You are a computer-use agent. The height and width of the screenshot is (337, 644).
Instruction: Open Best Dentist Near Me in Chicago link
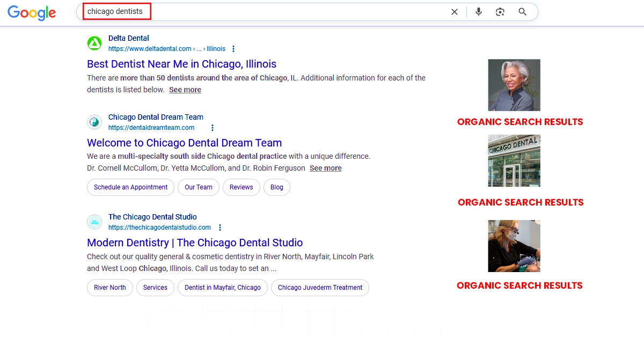point(181,64)
